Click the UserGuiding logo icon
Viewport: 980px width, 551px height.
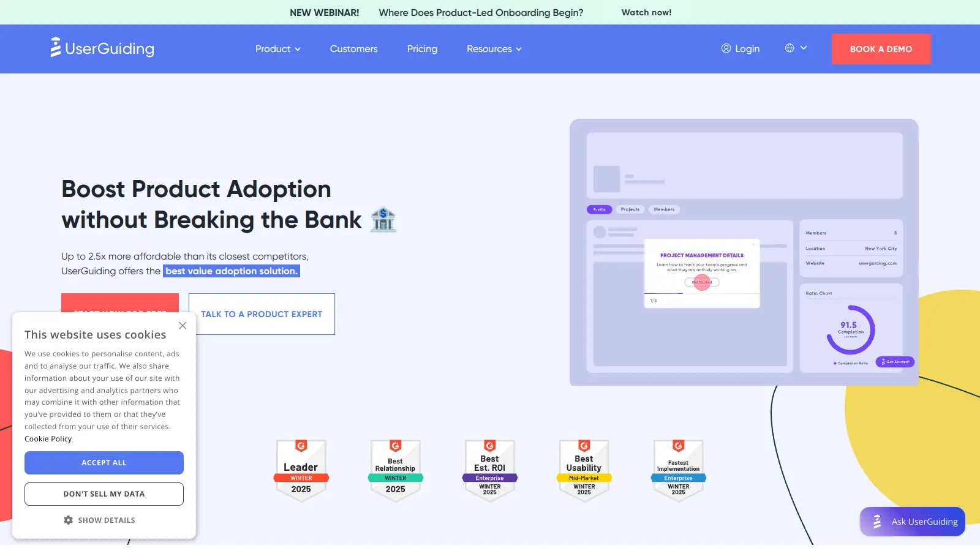[x=55, y=48]
